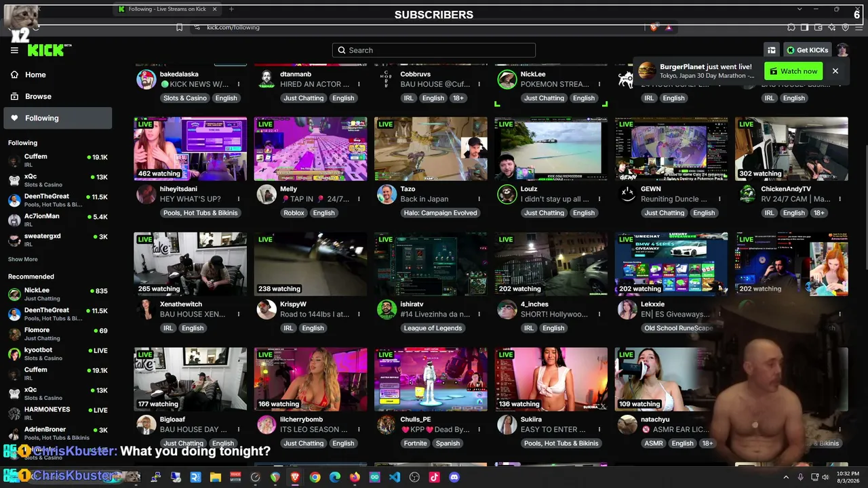This screenshot has height=488, width=868.
Task: Open the Brave Wallet icon
Action: click(x=818, y=27)
